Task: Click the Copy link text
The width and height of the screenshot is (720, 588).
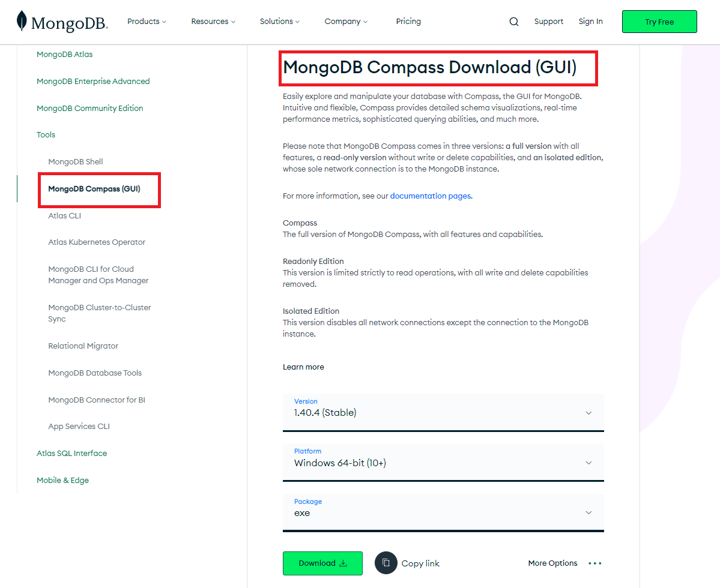Action: click(420, 563)
